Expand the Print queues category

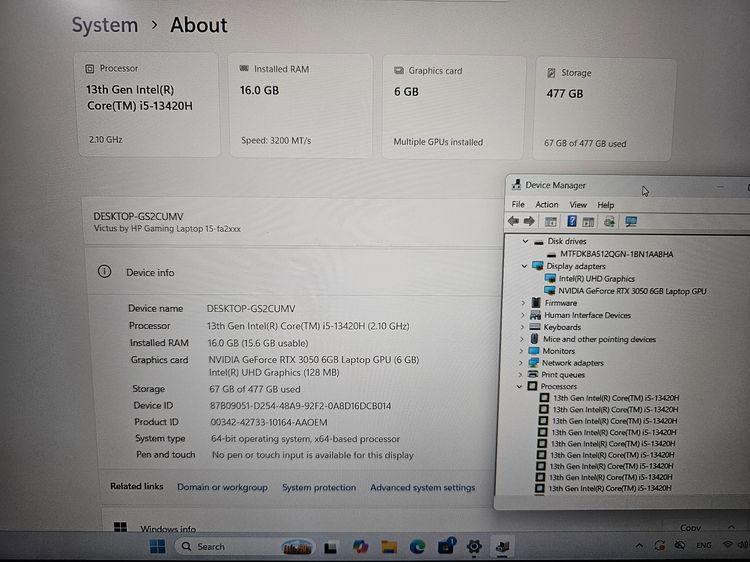520,375
